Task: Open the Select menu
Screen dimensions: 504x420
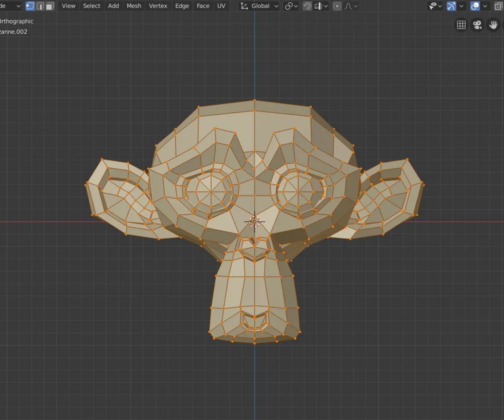Action: click(91, 6)
